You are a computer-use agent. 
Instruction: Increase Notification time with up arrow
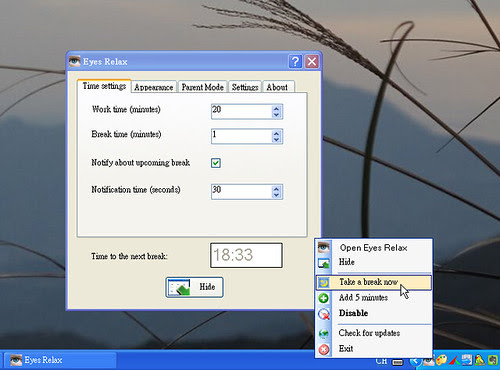[276, 189]
